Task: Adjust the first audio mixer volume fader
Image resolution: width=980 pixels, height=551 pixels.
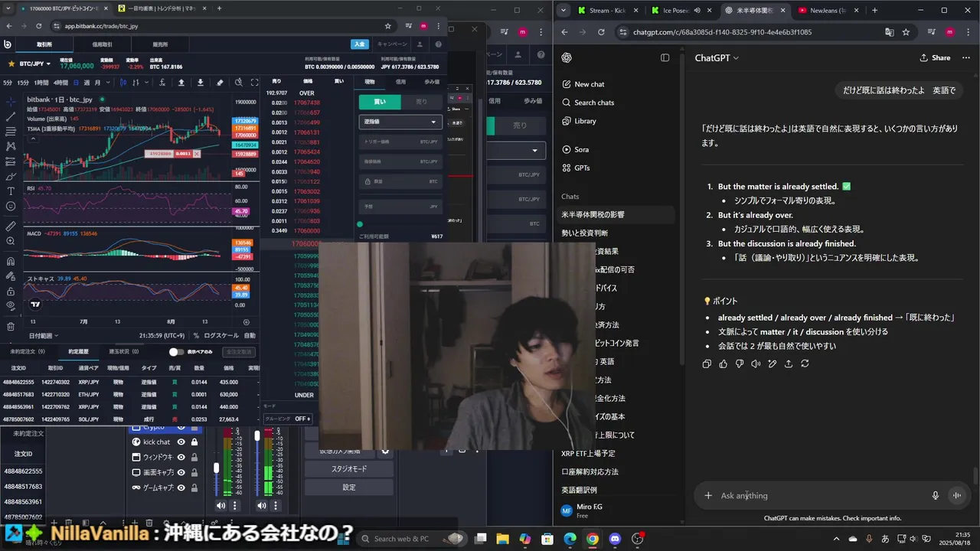Action: point(217,467)
